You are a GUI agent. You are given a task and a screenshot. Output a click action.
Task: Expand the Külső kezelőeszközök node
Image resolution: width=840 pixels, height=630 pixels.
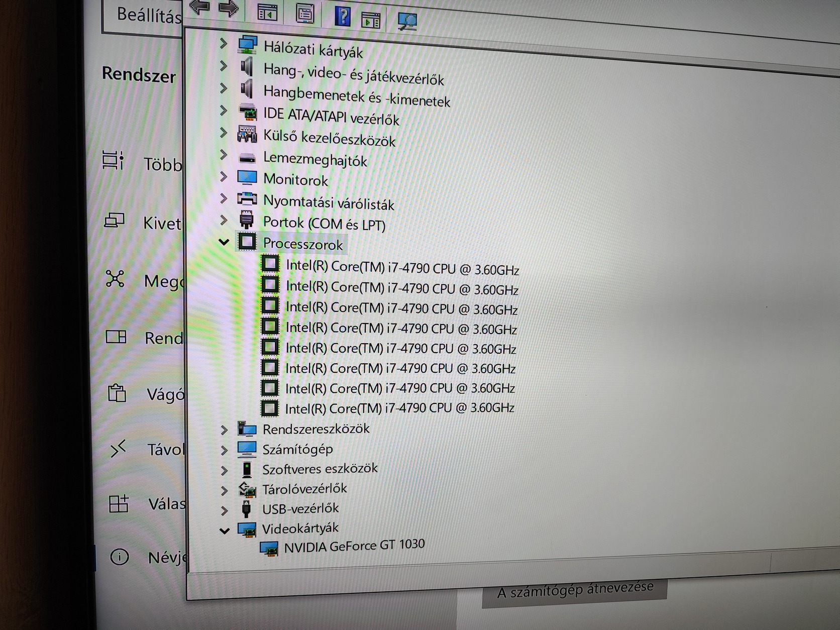click(224, 133)
